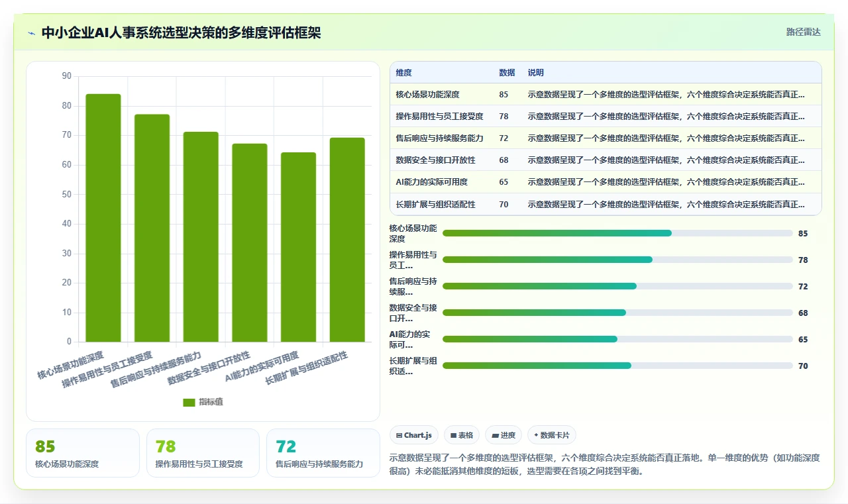Click table cell 数据安全与接口开放性
Image resolution: width=848 pixels, height=504 pixels.
pos(436,160)
